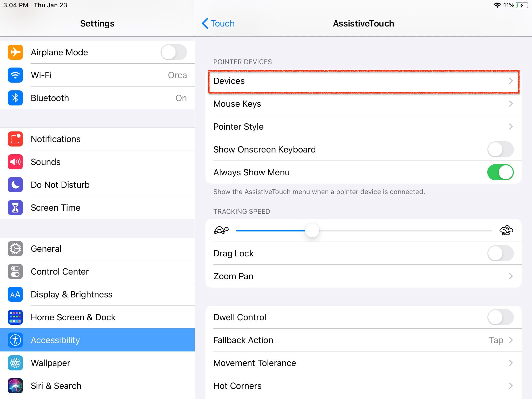The height and width of the screenshot is (399, 532).
Task: Open Hot Corners settings
Action: [x=364, y=386]
